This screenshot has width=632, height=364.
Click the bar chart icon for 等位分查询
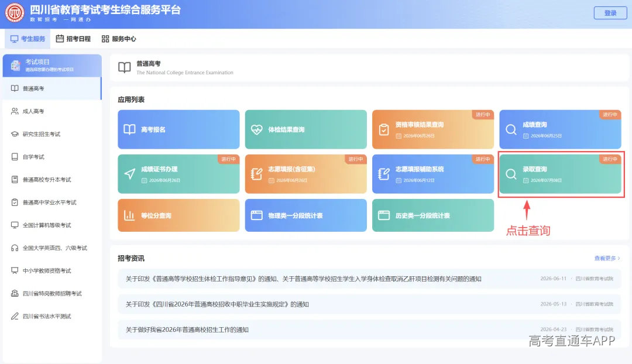click(x=129, y=215)
